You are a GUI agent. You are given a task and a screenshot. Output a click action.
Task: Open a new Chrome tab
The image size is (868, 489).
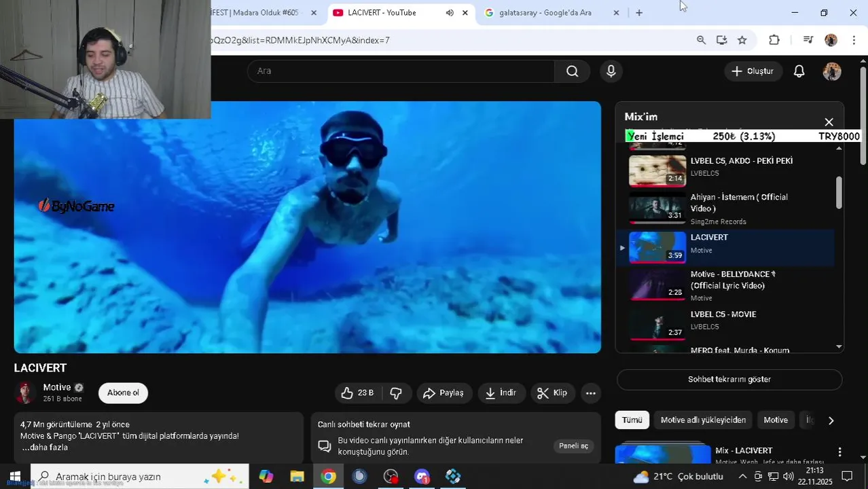(x=638, y=13)
